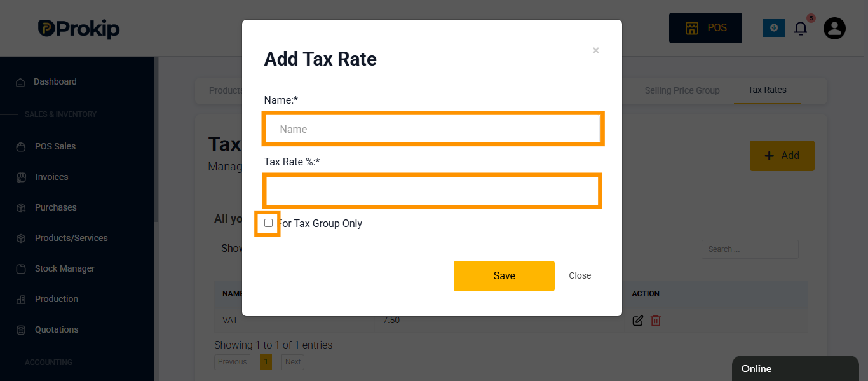Screen dimensions: 868x381
Task: Dismiss the dialog with Close link
Action: pos(580,275)
